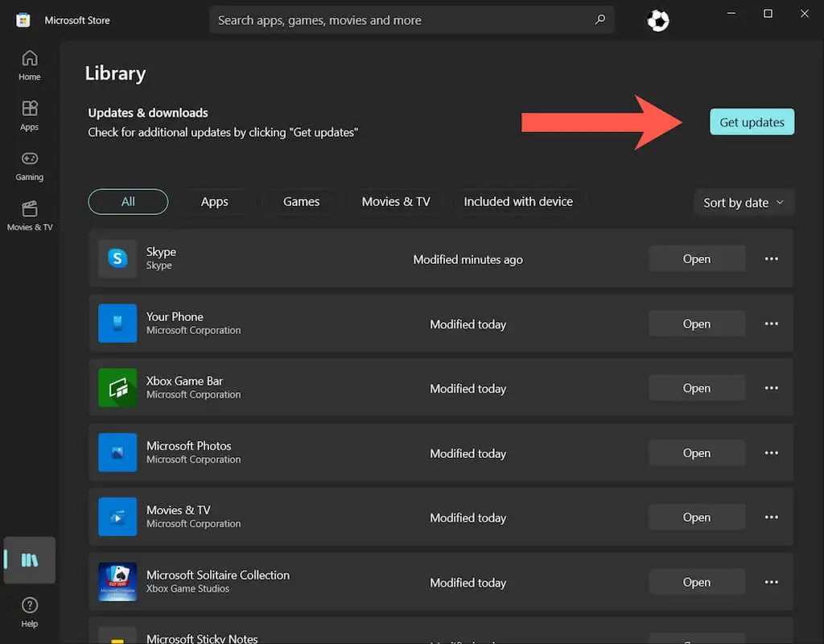Click the Get updates button
Screen dimensions: 824x644
[x=752, y=122]
